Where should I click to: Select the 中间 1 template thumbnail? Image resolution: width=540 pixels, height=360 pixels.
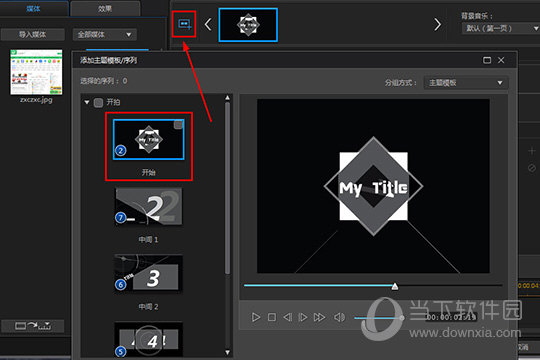[148, 206]
